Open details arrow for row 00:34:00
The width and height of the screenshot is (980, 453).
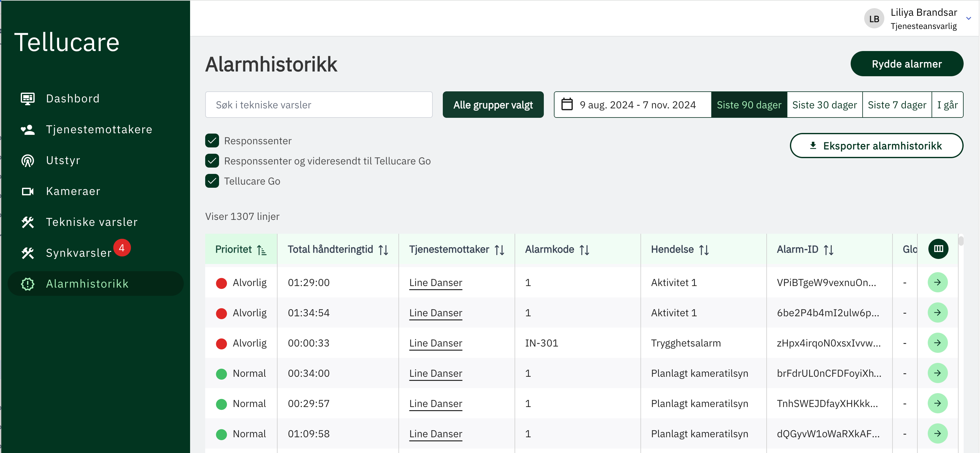[938, 373]
